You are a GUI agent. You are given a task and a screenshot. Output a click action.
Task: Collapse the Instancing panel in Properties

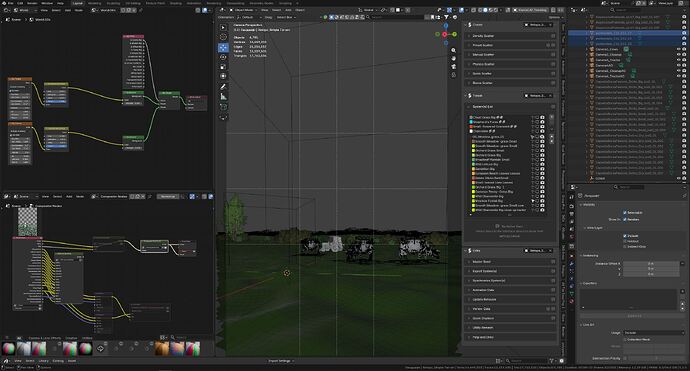click(590, 256)
